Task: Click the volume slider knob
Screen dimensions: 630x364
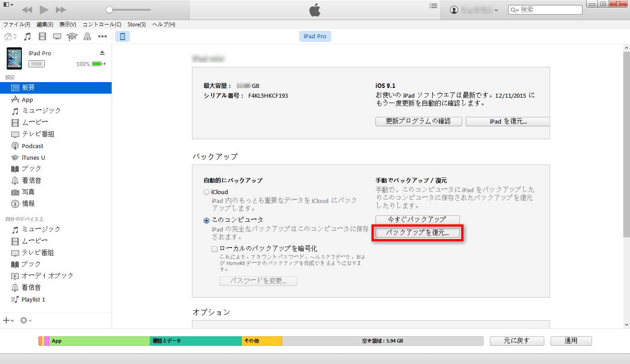Action: pos(109,9)
